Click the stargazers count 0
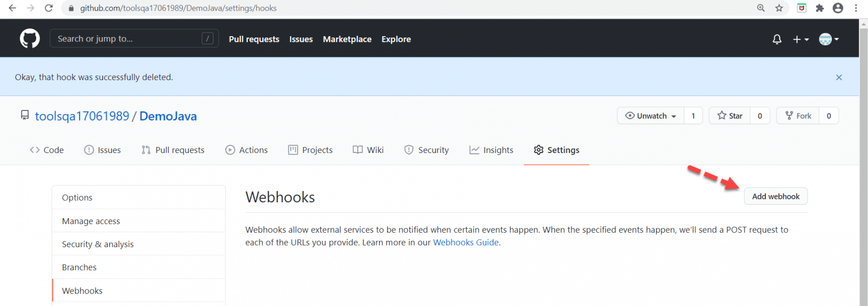868x306 pixels. [x=760, y=116]
